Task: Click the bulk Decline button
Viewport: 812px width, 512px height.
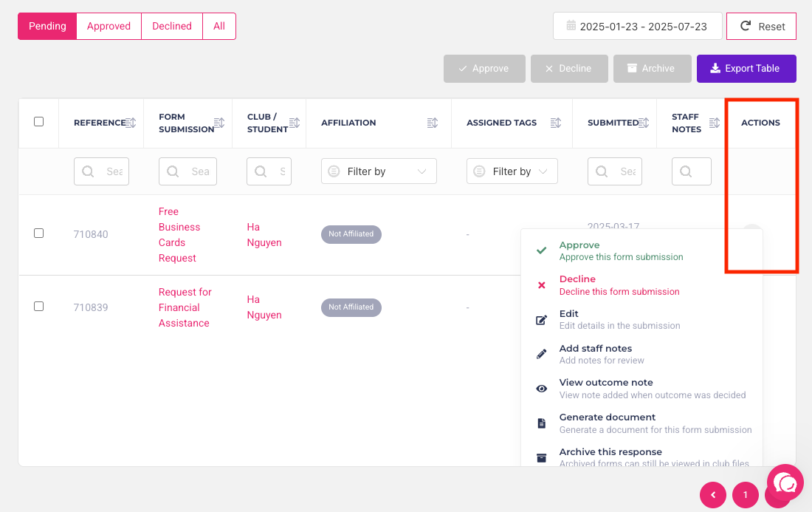Action: click(x=569, y=69)
